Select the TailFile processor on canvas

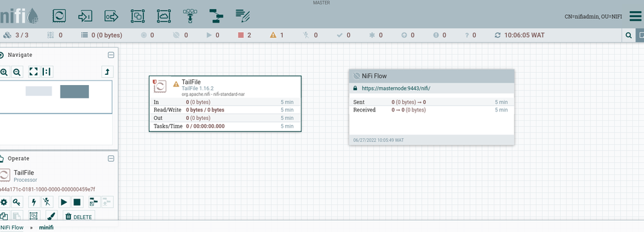pos(225,104)
